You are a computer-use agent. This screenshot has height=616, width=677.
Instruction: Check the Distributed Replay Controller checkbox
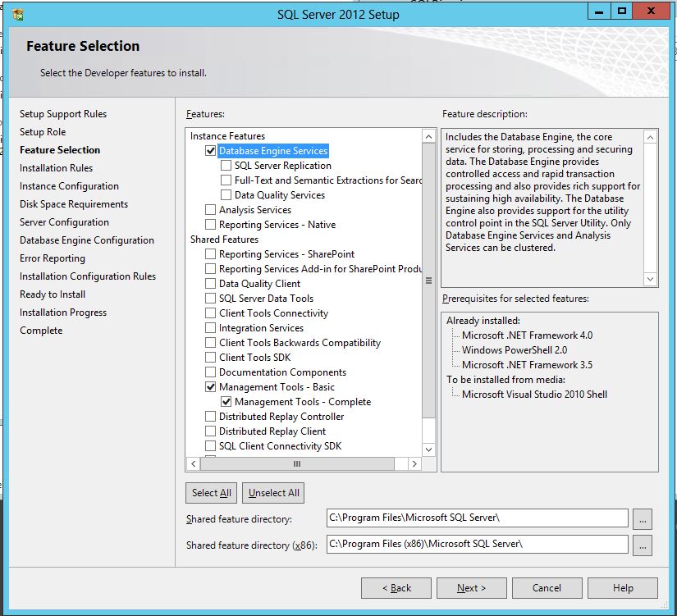[x=210, y=417]
